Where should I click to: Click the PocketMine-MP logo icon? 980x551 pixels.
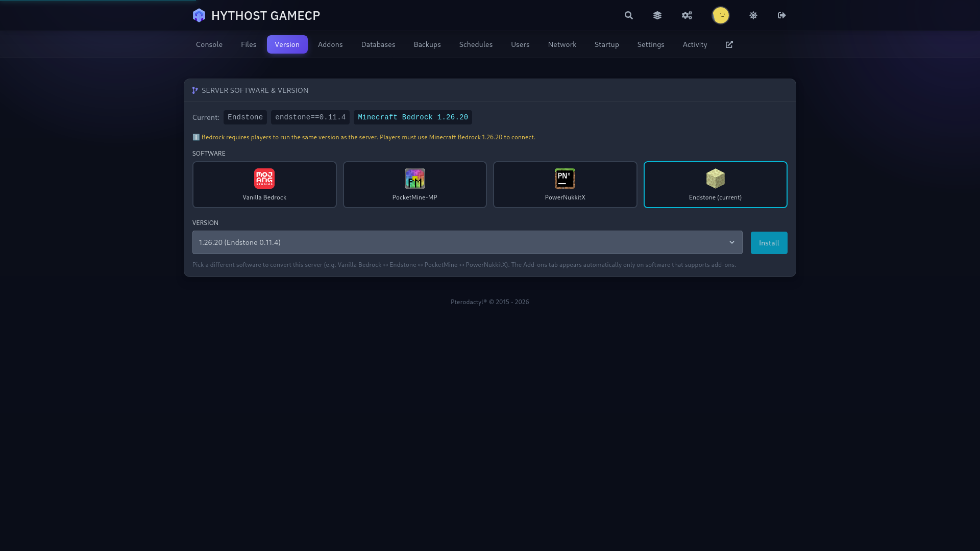tap(415, 179)
